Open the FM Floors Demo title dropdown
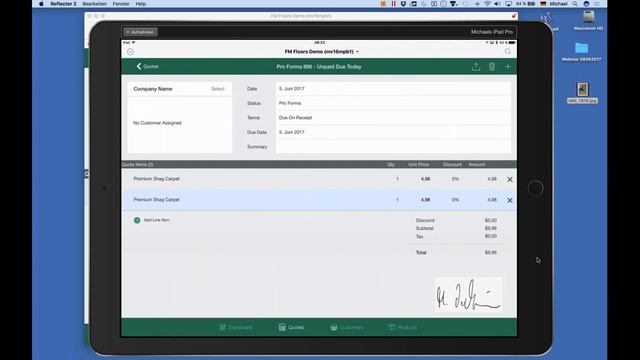The height and width of the screenshot is (360, 640). tap(322, 52)
